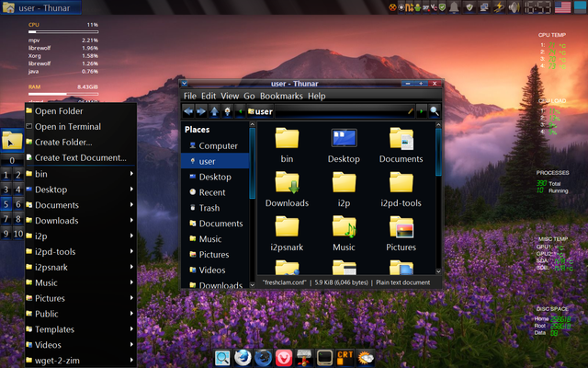Click the search magnifier in Thunar toolbar
This screenshot has width=588, height=368.
point(435,111)
